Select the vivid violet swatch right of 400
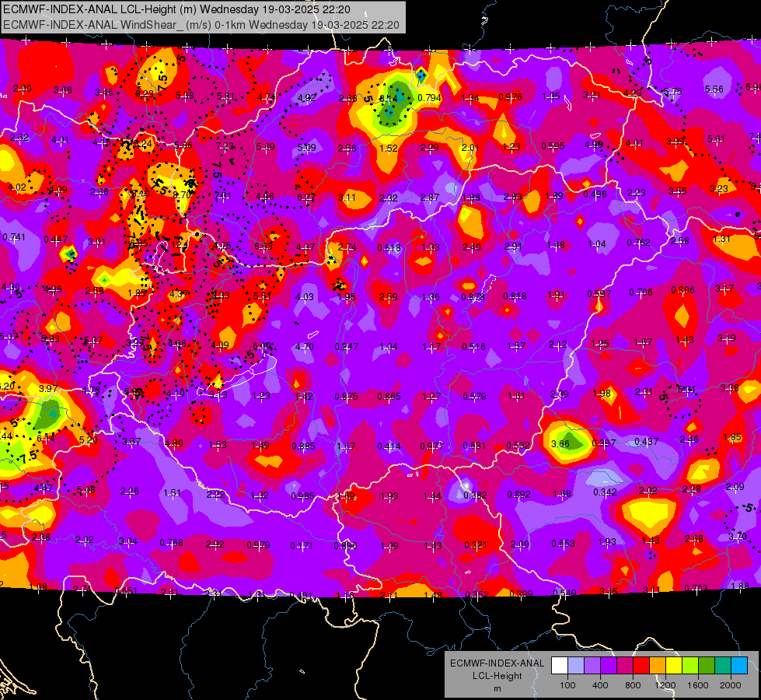 tap(609, 666)
